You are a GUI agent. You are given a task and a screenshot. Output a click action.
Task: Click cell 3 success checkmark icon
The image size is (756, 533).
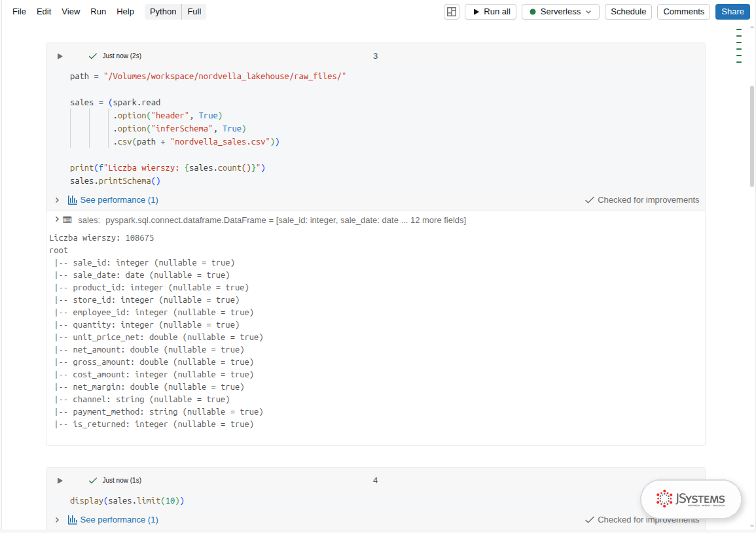tap(93, 56)
